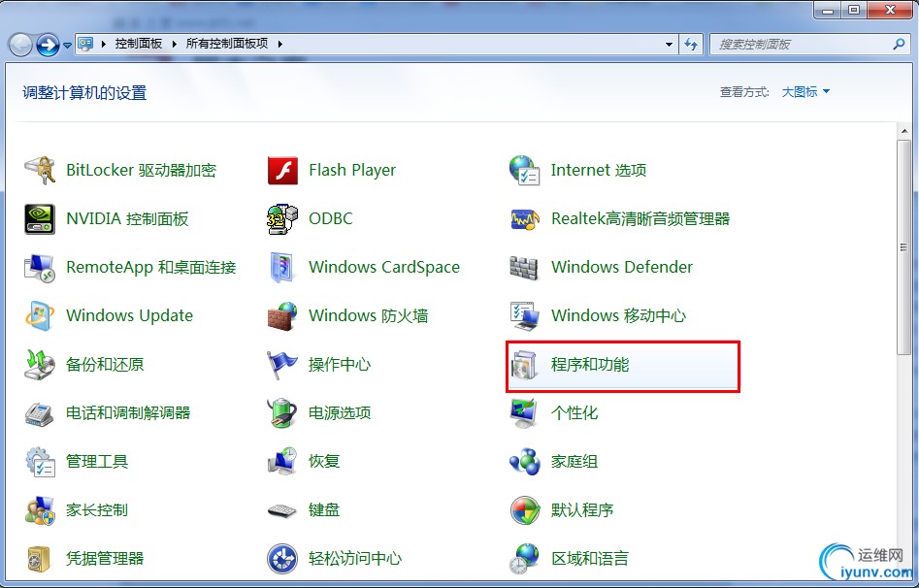Expand the arrow after 所有控制面板项 breadcrumb
Image resolution: width=919 pixels, height=588 pixels.
(280, 44)
